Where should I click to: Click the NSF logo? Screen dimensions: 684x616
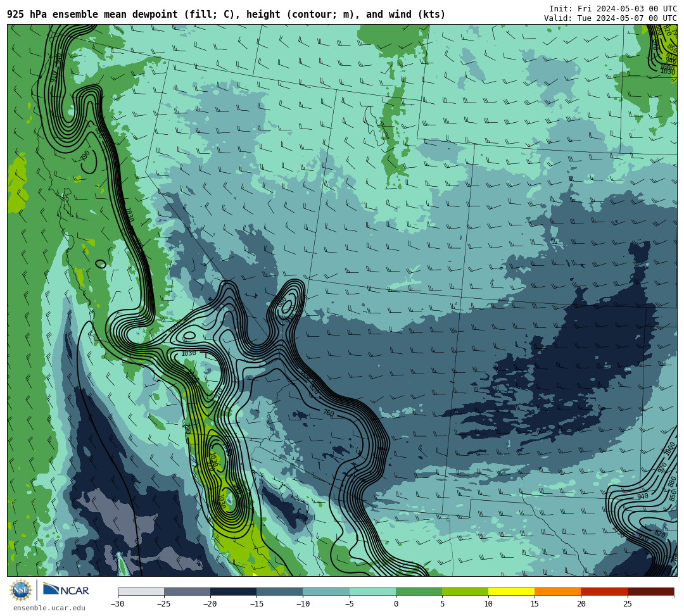pyautogui.click(x=21, y=590)
